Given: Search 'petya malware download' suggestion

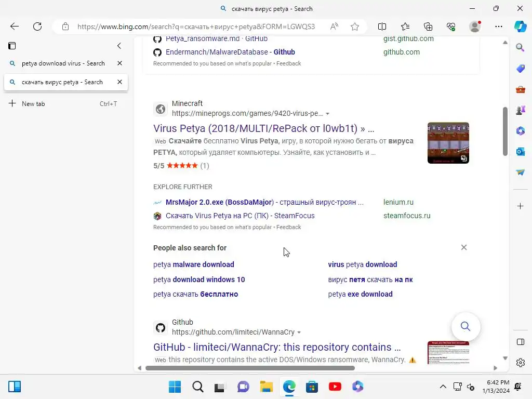Looking at the screenshot, I should (x=193, y=264).
